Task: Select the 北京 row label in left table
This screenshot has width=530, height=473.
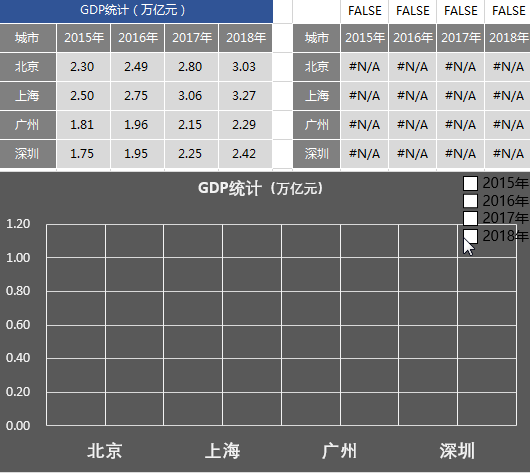Action: (x=28, y=67)
